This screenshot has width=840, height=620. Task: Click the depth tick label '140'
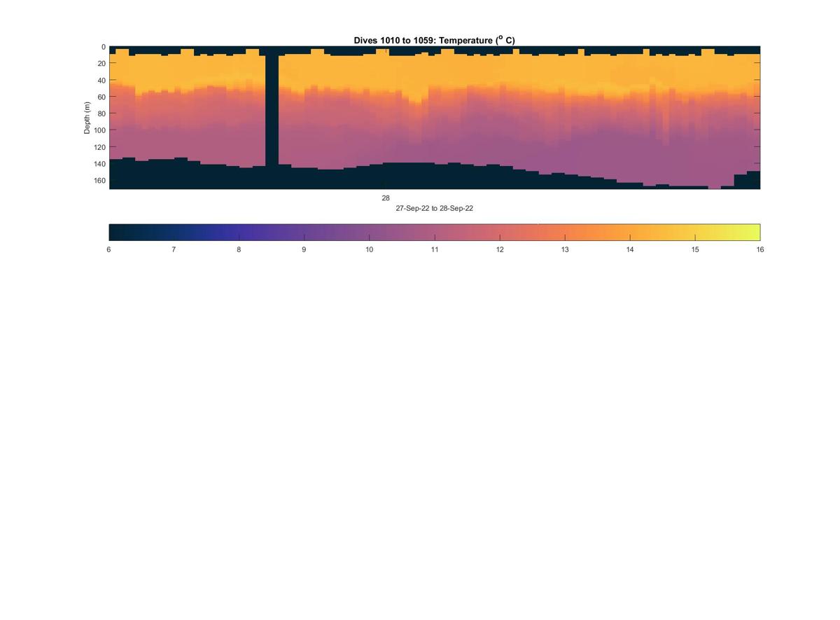(99, 165)
